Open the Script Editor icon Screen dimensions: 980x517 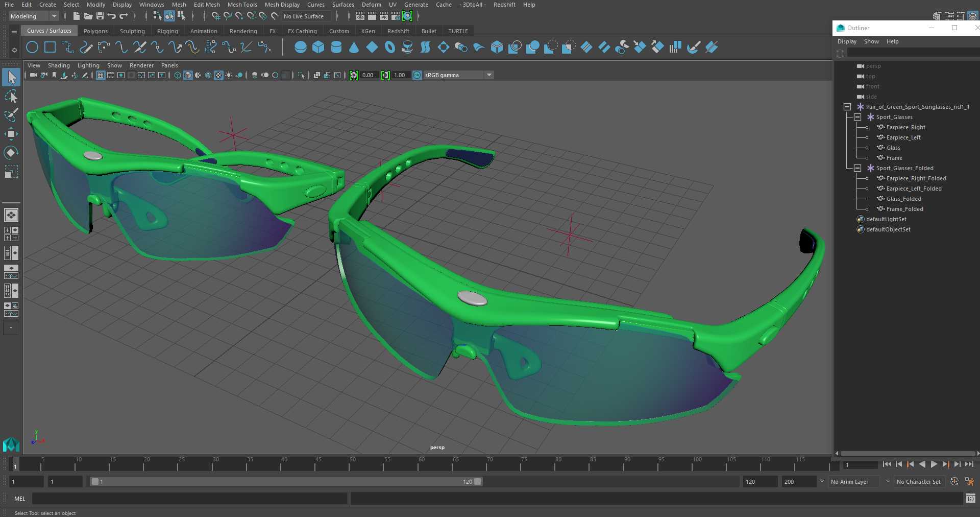971,498
